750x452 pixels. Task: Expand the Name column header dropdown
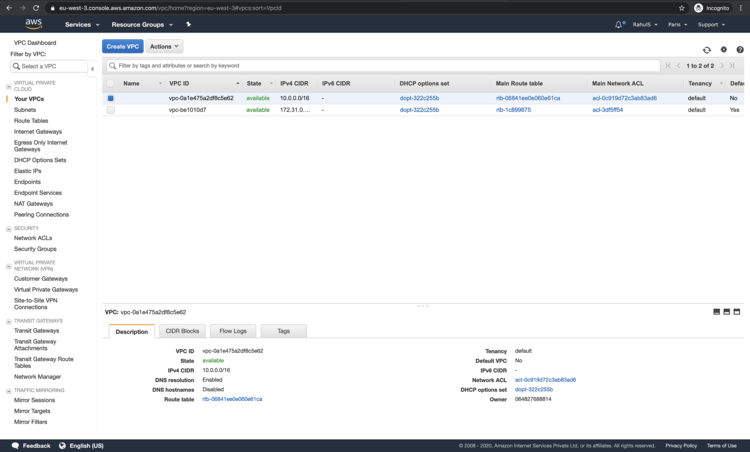coord(160,84)
